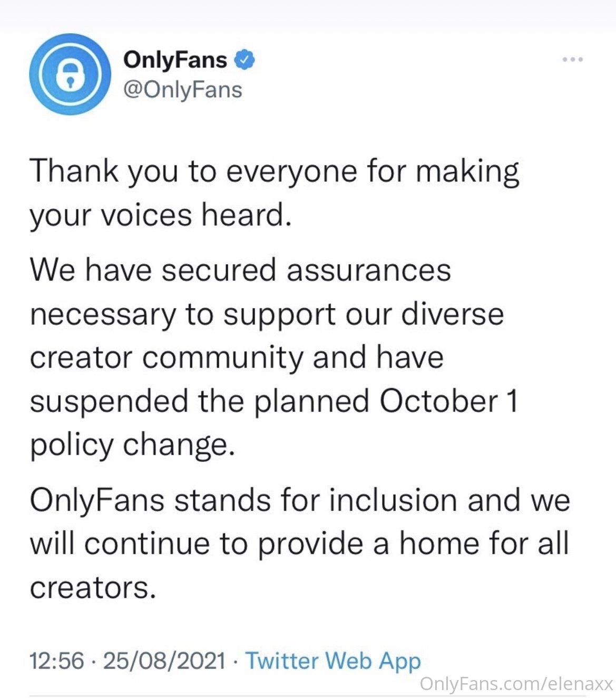
Task: Click the final word 'creators.'
Action: [93, 588]
